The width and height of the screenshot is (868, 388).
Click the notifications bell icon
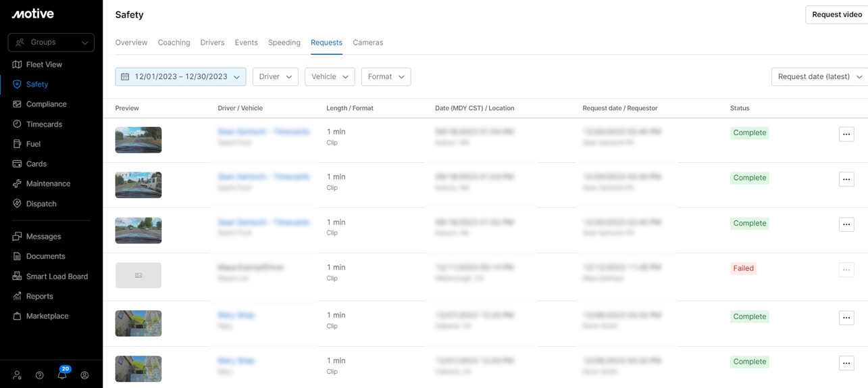point(62,375)
